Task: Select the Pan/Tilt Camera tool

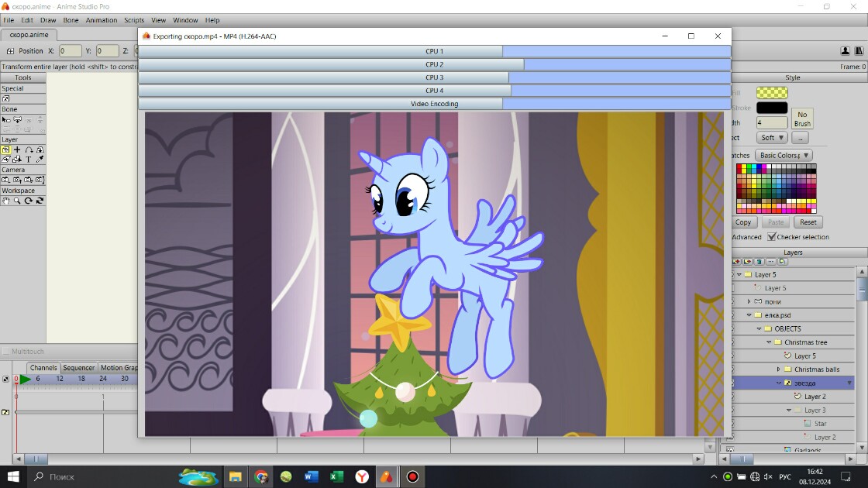Action: pos(40,180)
